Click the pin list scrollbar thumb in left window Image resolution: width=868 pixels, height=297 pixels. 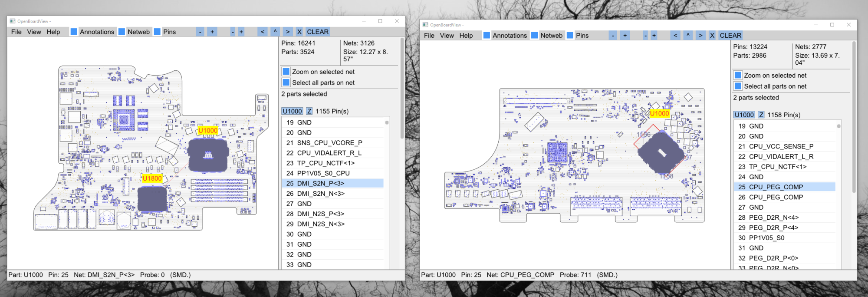387,122
